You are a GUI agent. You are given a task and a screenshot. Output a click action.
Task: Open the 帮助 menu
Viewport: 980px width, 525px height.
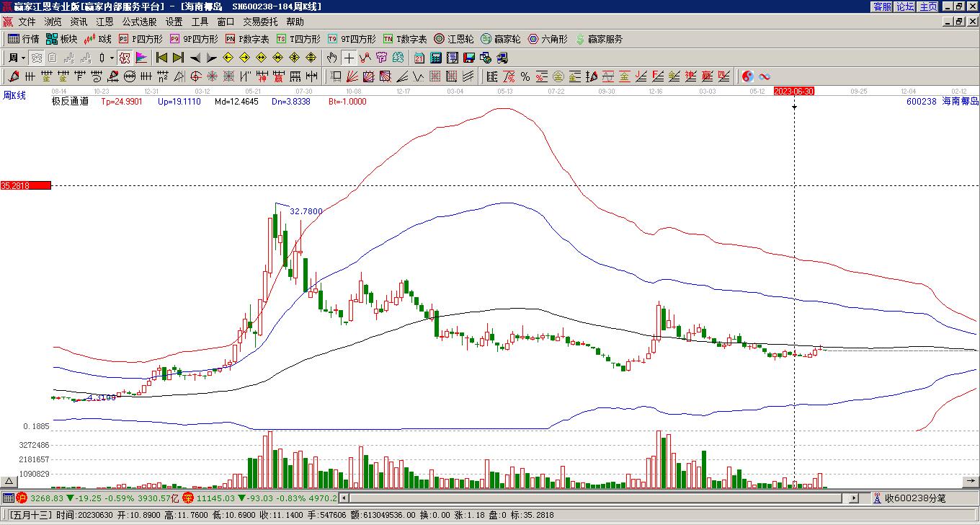[x=295, y=22]
